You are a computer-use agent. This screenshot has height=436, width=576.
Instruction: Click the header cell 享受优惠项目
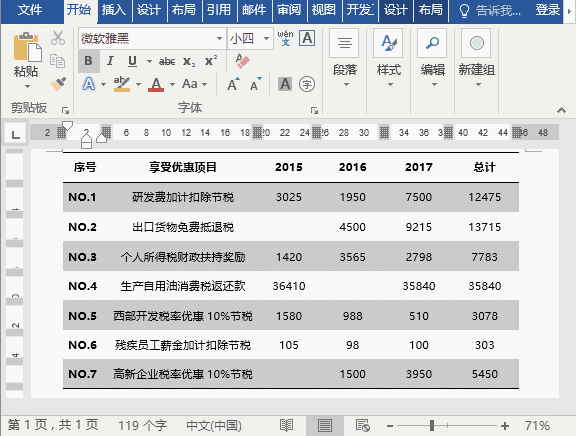(x=183, y=167)
